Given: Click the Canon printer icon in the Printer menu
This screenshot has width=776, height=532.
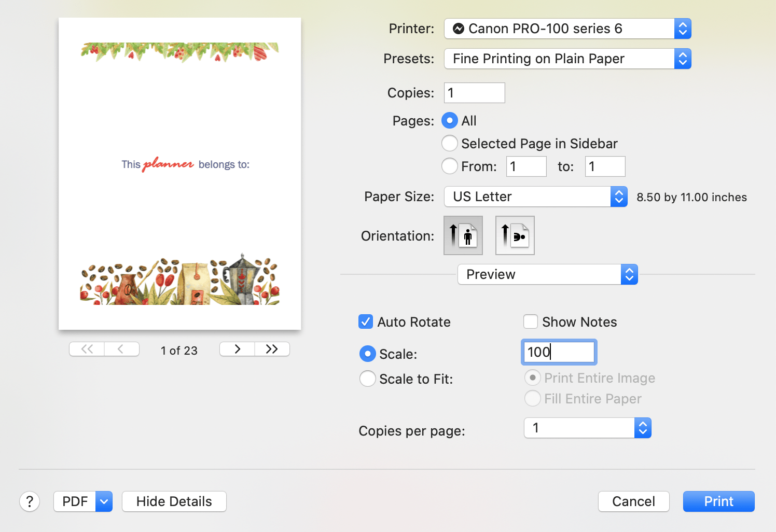Looking at the screenshot, I should (x=458, y=29).
